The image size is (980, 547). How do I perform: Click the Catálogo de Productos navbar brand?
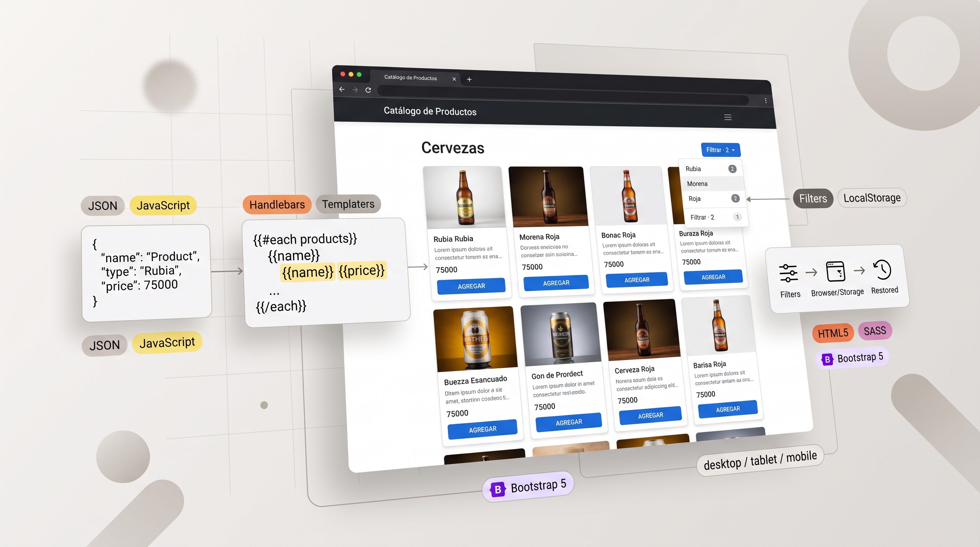(x=430, y=111)
